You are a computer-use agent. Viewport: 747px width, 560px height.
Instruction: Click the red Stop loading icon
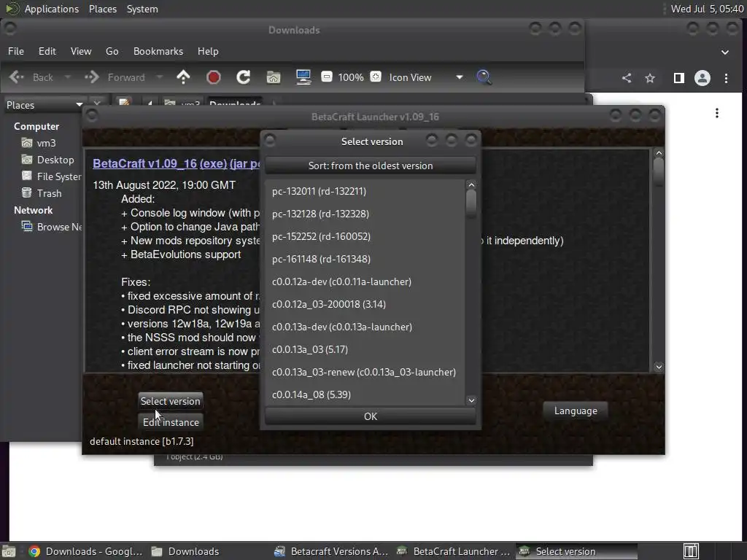pyautogui.click(x=214, y=77)
